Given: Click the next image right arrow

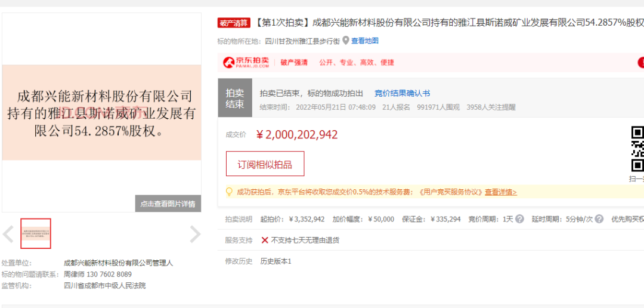Looking at the screenshot, I should 195,234.
